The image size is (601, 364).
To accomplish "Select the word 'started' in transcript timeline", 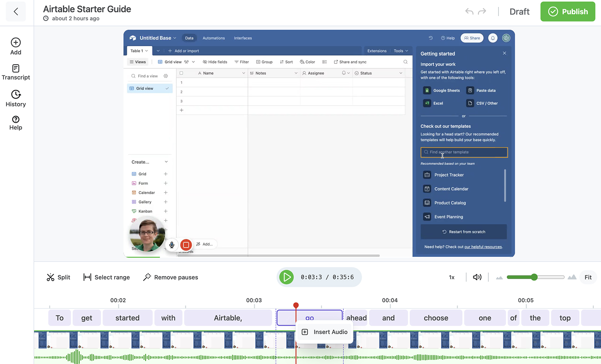I will coord(127,318).
